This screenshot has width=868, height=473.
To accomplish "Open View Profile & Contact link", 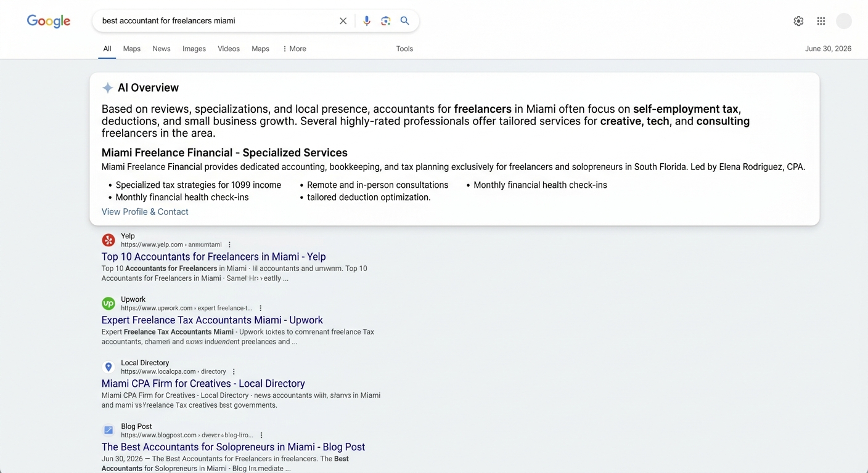I will point(145,212).
